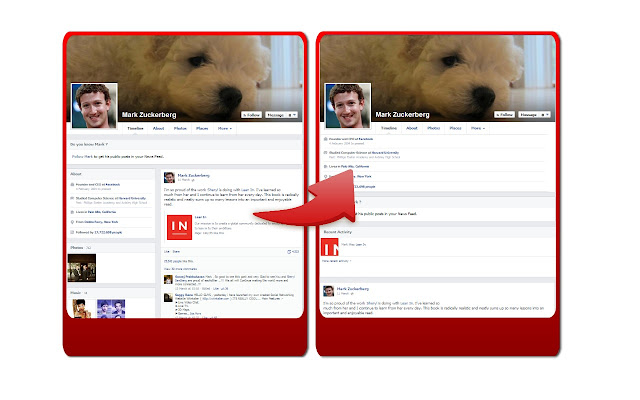Click first commenter avatar in left post

point(168,280)
